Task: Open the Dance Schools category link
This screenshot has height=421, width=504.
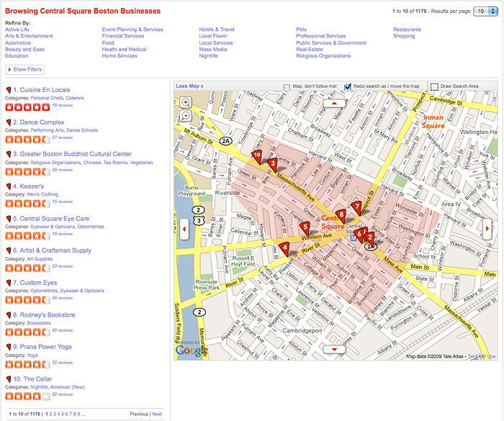Action: (82, 130)
